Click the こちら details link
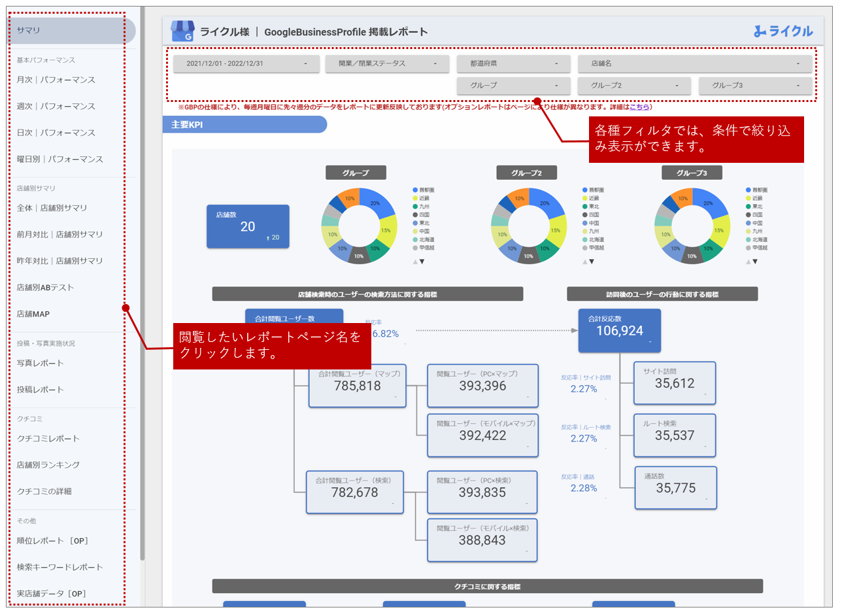This screenshot has height=616, width=842. point(639,107)
